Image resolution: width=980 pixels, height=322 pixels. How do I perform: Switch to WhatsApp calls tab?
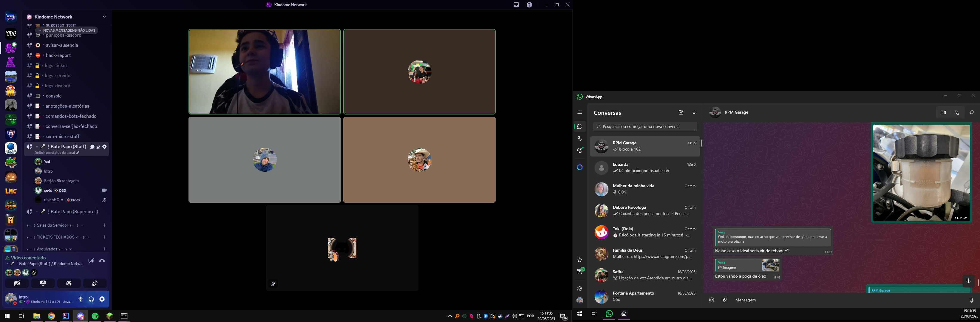579,138
